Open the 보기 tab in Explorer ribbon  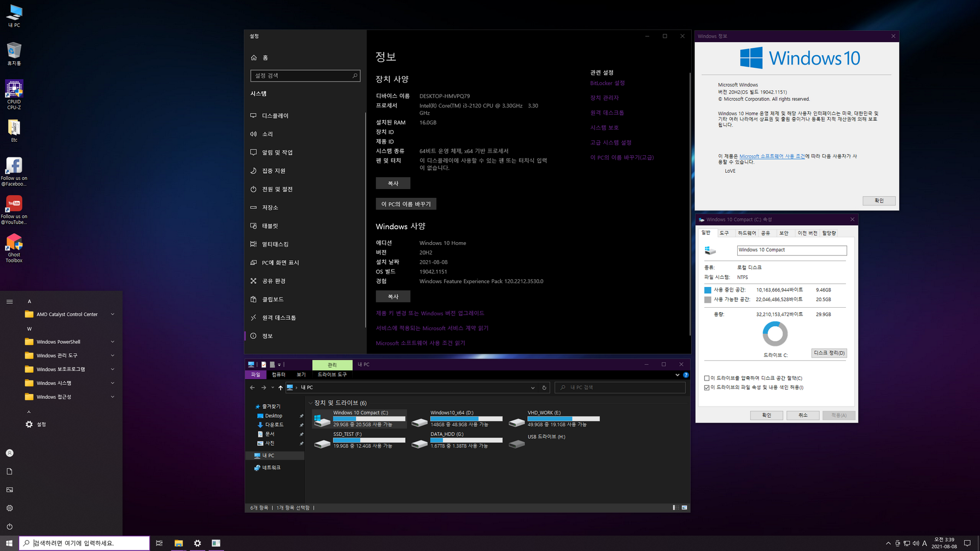tap(301, 374)
